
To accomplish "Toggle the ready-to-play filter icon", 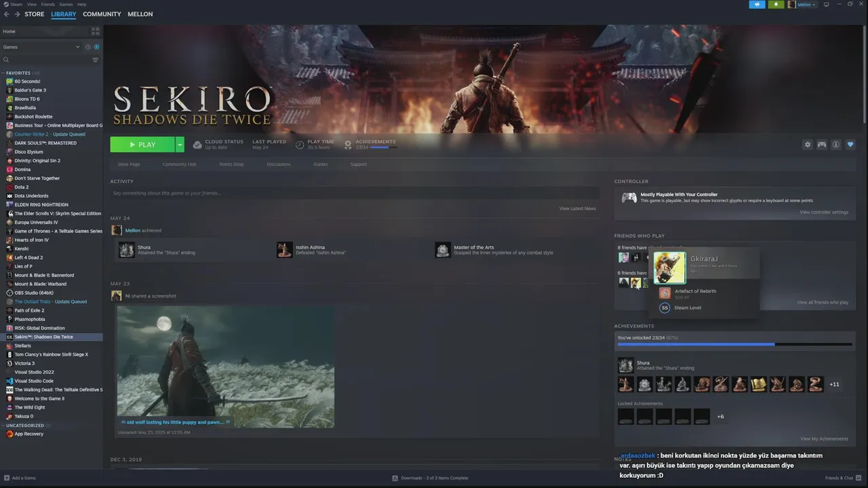I will [96, 47].
